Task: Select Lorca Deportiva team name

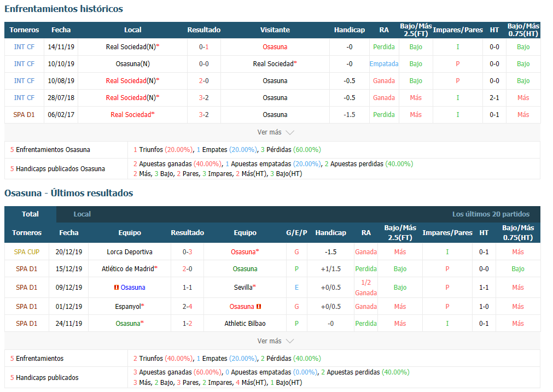Action: point(130,251)
